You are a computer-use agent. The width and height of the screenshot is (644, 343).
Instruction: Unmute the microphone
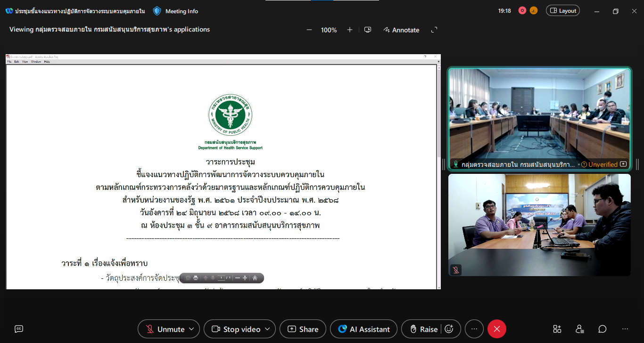pyautogui.click(x=165, y=329)
